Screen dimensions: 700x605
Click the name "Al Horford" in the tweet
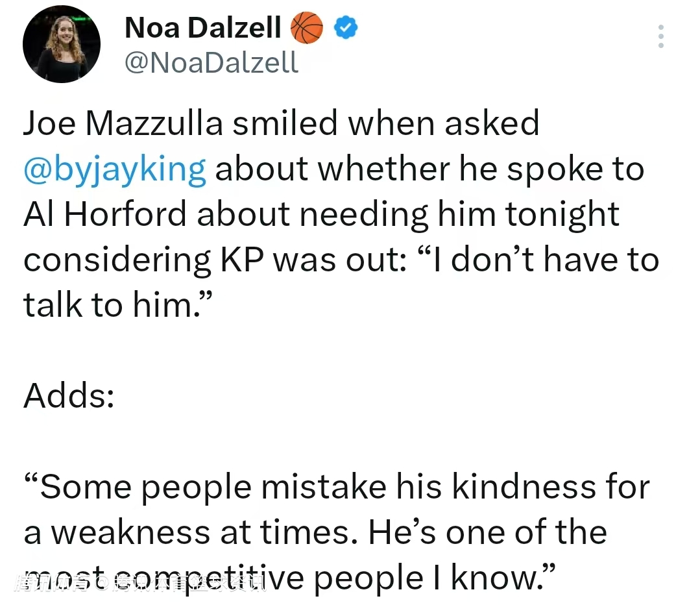[104, 214]
